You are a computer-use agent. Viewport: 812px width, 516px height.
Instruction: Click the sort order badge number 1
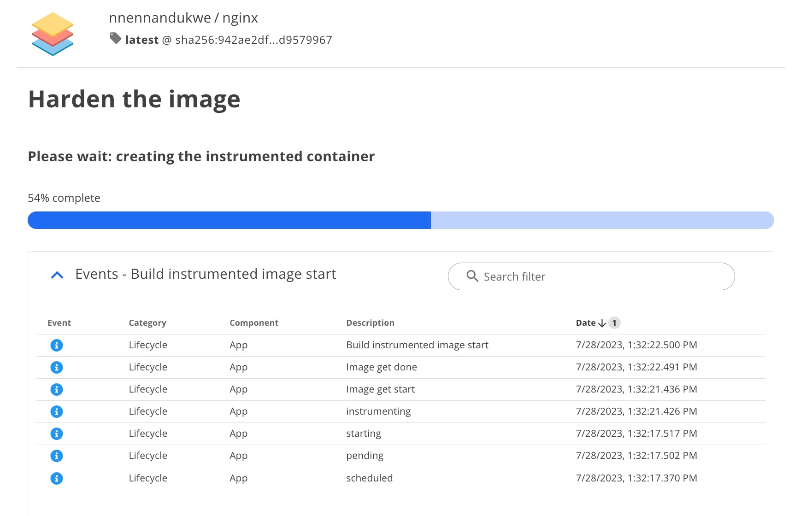point(614,323)
